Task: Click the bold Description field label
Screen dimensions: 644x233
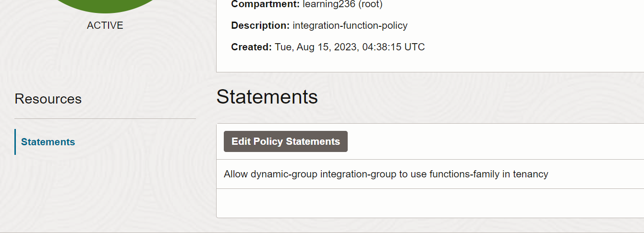Action: click(x=260, y=25)
